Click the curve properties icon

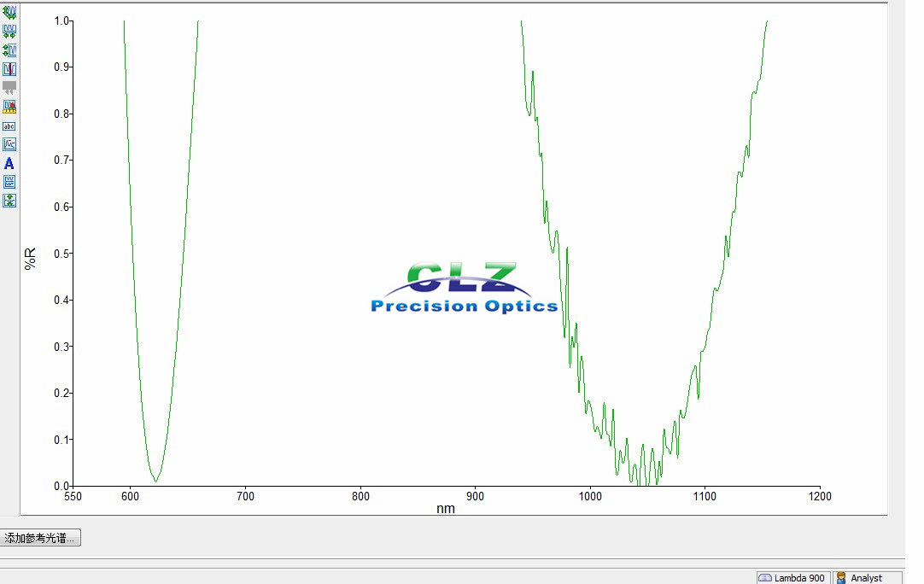9,143
